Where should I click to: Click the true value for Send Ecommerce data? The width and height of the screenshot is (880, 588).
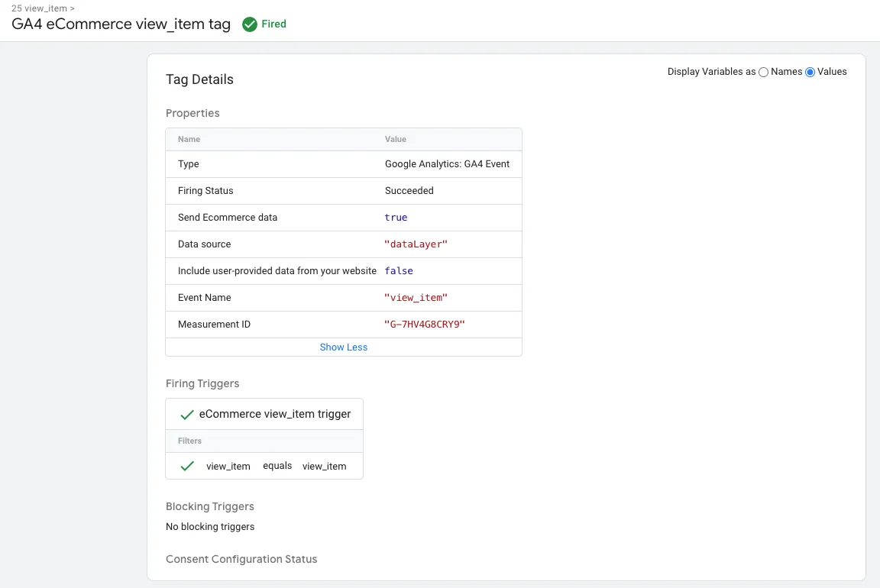(x=396, y=218)
